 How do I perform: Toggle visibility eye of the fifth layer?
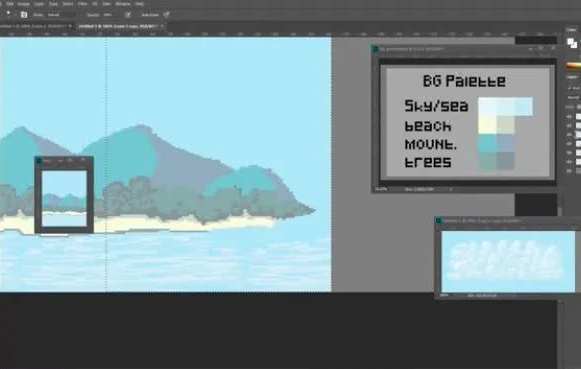[570, 153]
